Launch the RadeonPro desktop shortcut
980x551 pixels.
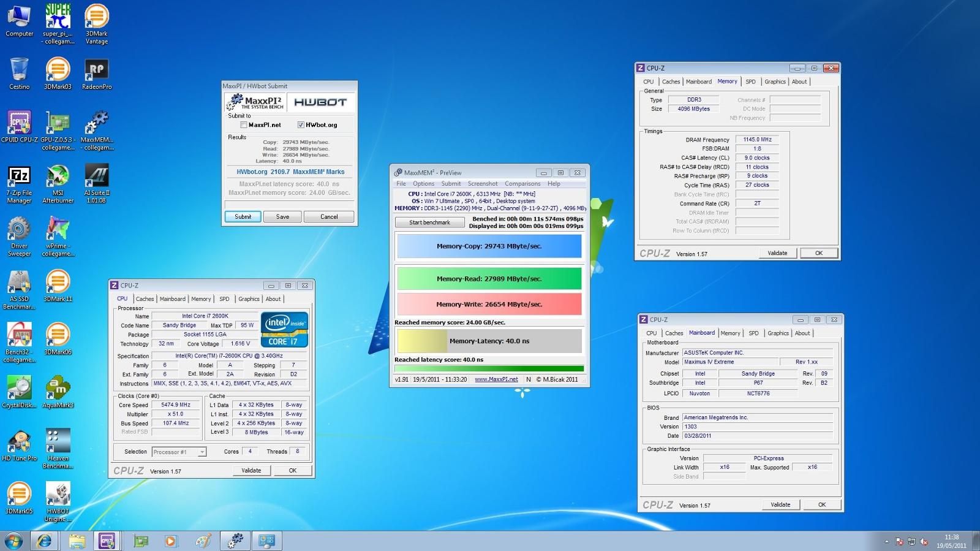(x=96, y=74)
